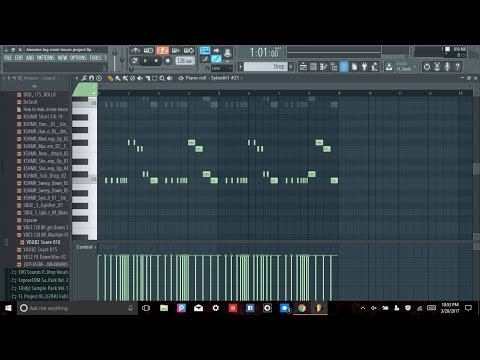Screen dimensions: 480x360
Task: Toggle the step editing arrow button
Action: point(216,50)
